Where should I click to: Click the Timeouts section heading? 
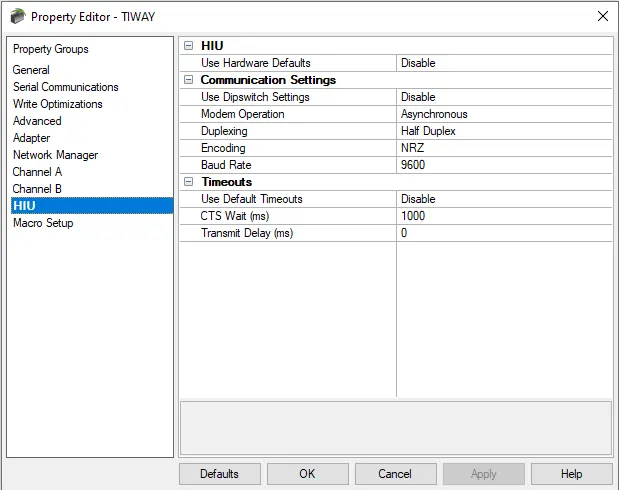point(227,182)
